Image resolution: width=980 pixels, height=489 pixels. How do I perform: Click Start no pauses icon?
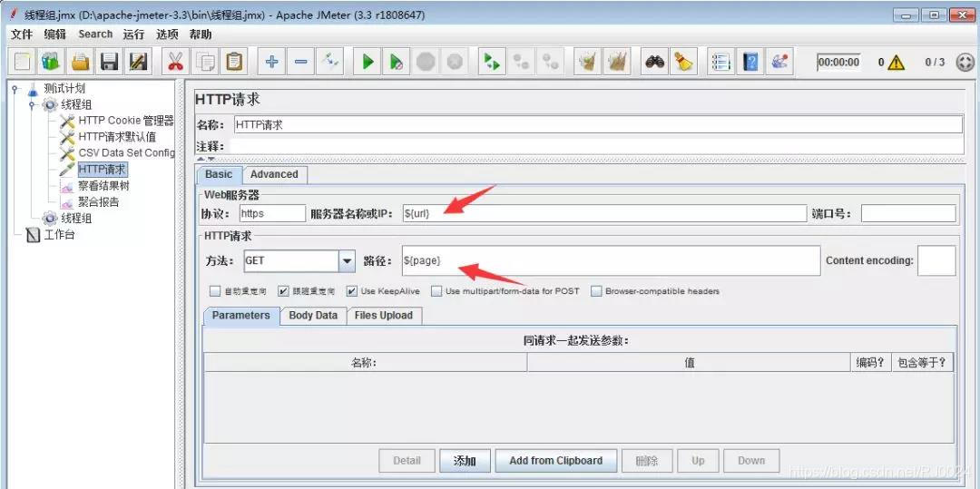397,62
